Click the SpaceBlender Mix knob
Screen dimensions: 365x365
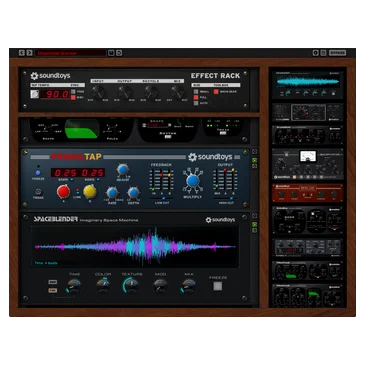point(189,286)
